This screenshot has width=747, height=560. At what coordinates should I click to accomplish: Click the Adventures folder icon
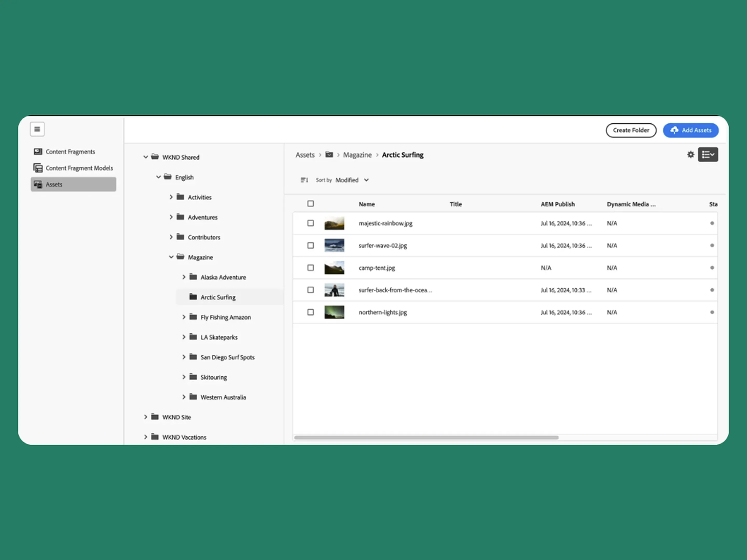180,217
